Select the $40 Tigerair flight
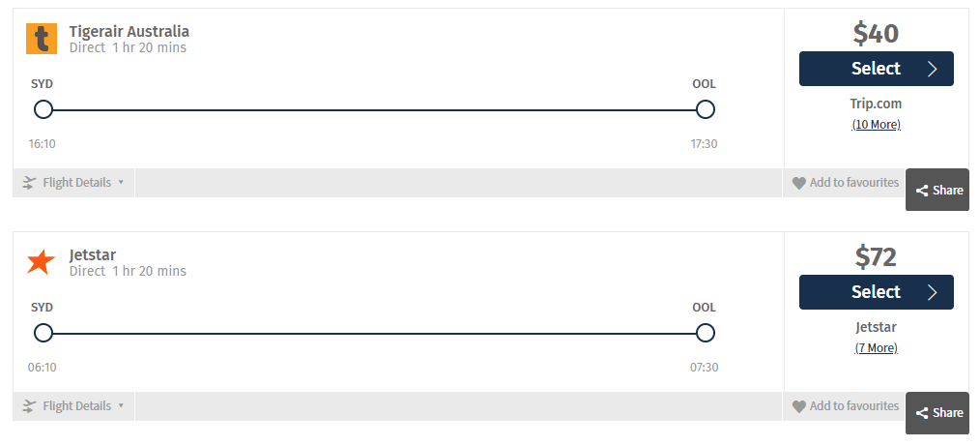The height and width of the screenshot is (446, 980). pos(876,69)
